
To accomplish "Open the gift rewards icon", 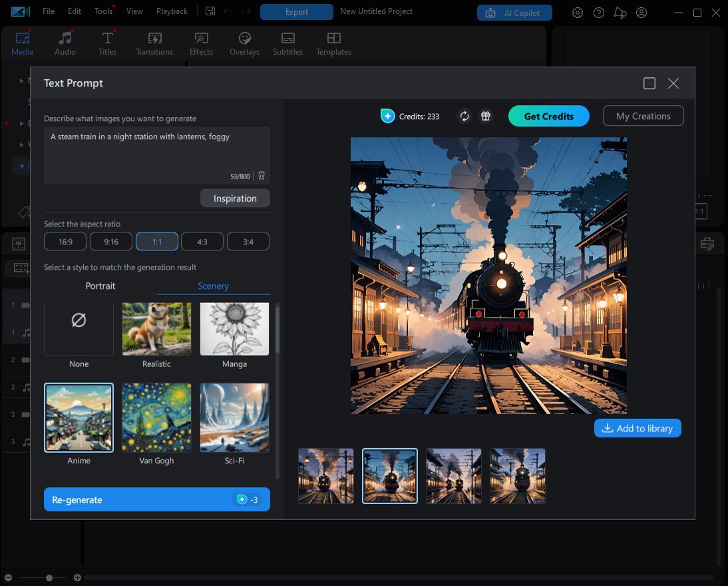I will tap(486, 116).
